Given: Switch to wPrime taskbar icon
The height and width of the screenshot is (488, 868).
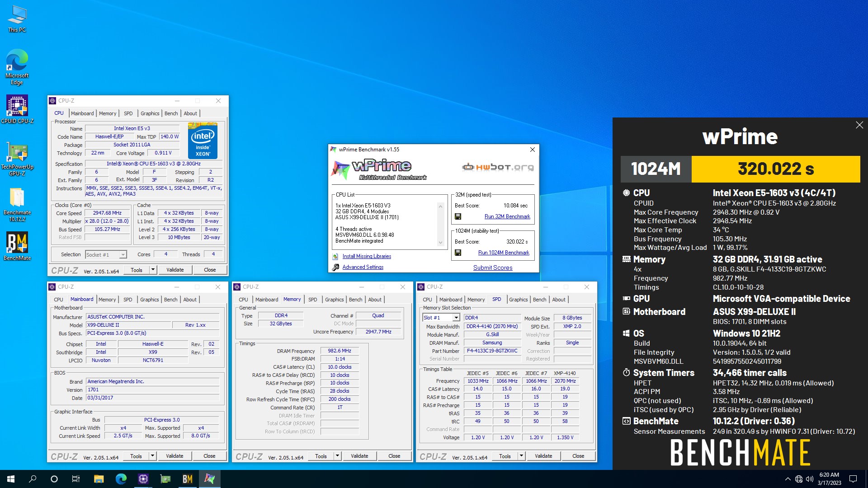Looking at the screenshot, I should point(210,479).
